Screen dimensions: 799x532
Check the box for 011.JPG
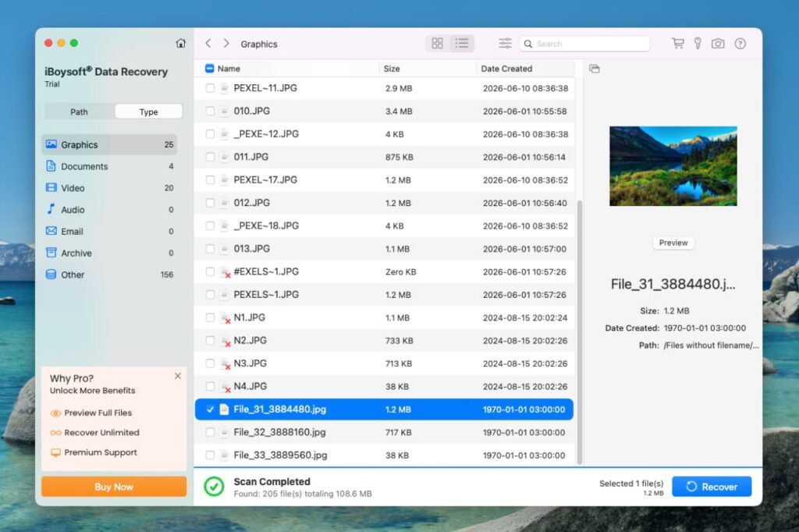click(210, 157)
